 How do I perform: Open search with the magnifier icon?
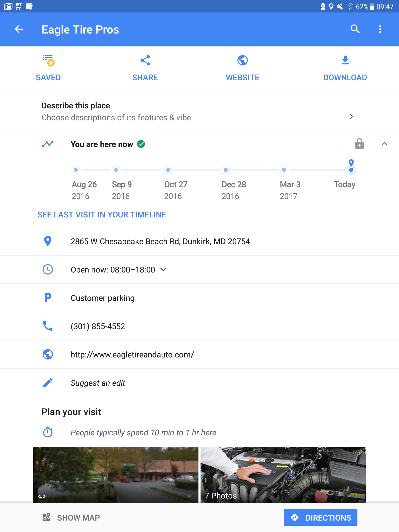click(355, 29)
